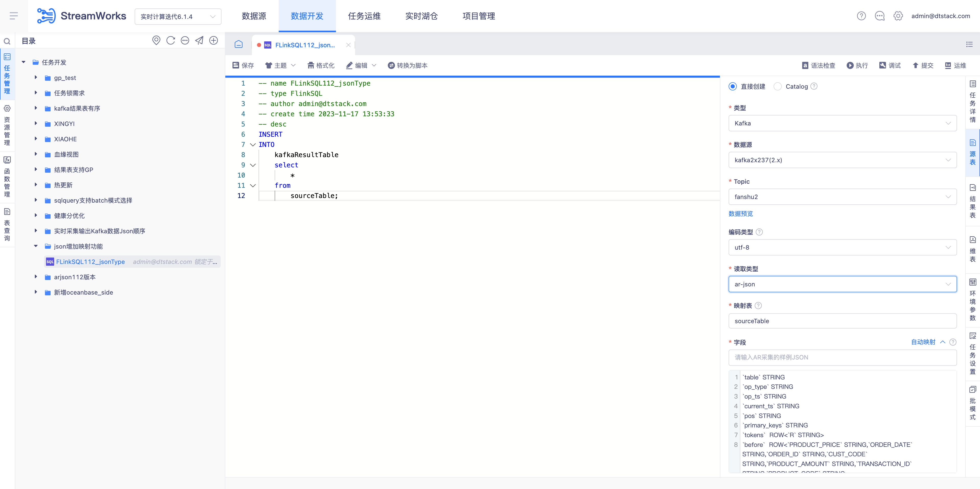
Task: Click the StreamWorks logo
Action: point(81,16)
